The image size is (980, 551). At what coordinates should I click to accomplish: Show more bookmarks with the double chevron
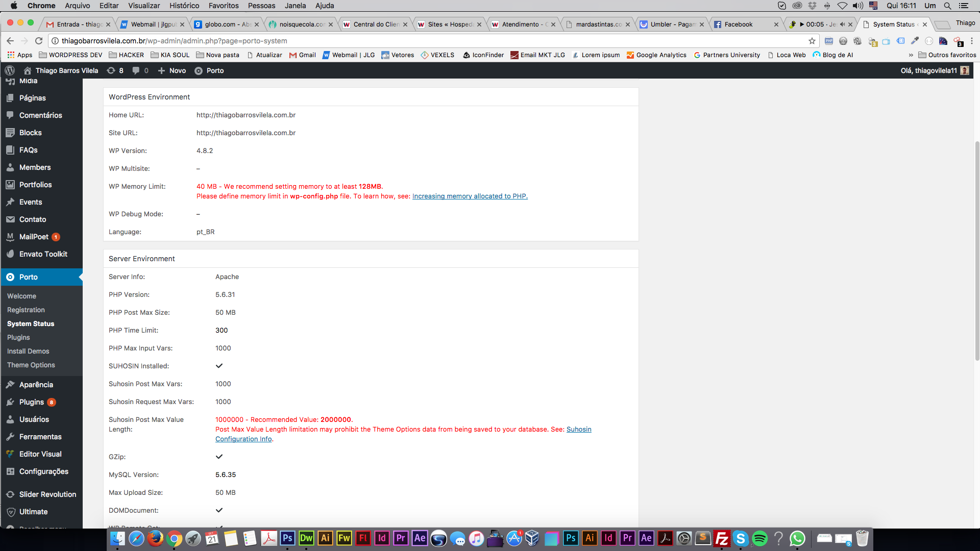911,55
